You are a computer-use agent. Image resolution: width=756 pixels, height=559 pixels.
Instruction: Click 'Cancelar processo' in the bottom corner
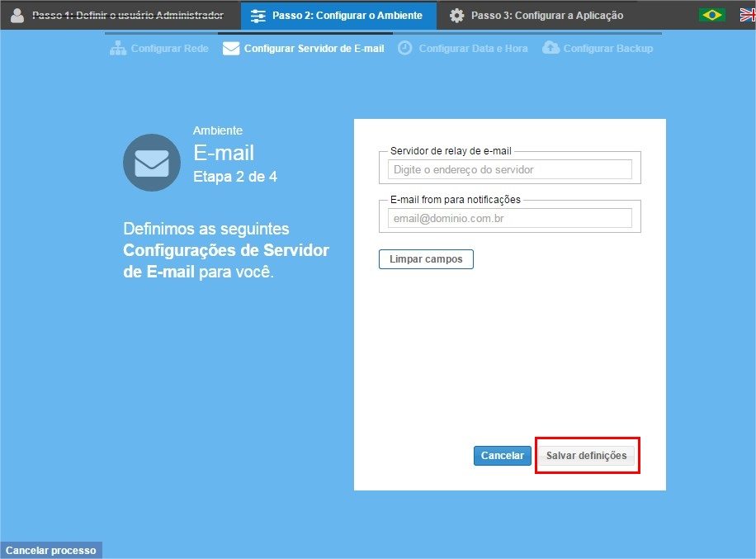click(51, 550)
